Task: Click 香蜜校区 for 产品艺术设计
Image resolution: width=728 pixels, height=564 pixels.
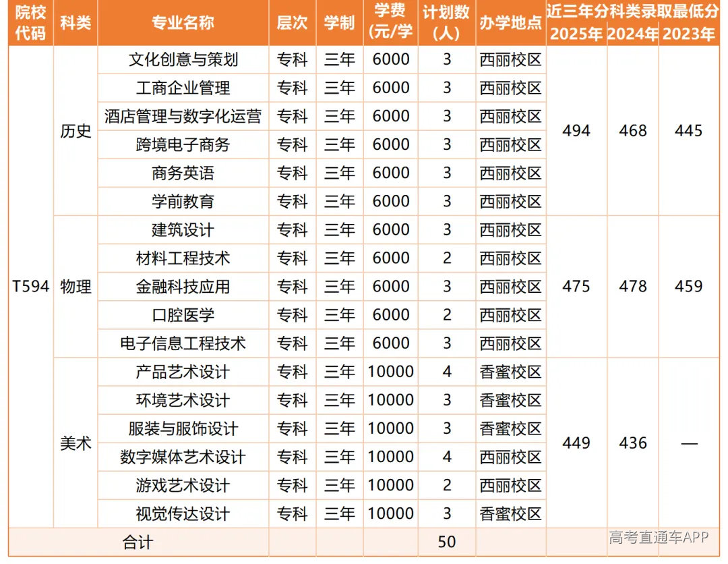Action: coord(511,372)
